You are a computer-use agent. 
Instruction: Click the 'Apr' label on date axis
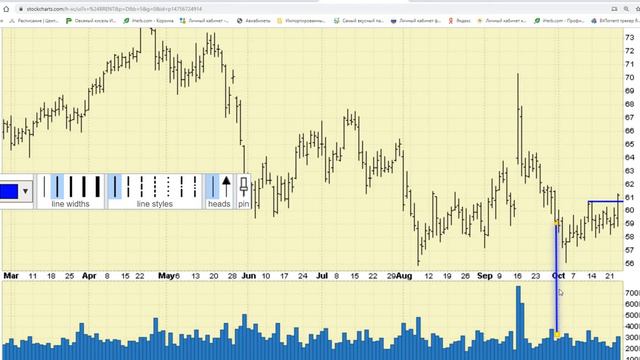(x=89, y=276)
